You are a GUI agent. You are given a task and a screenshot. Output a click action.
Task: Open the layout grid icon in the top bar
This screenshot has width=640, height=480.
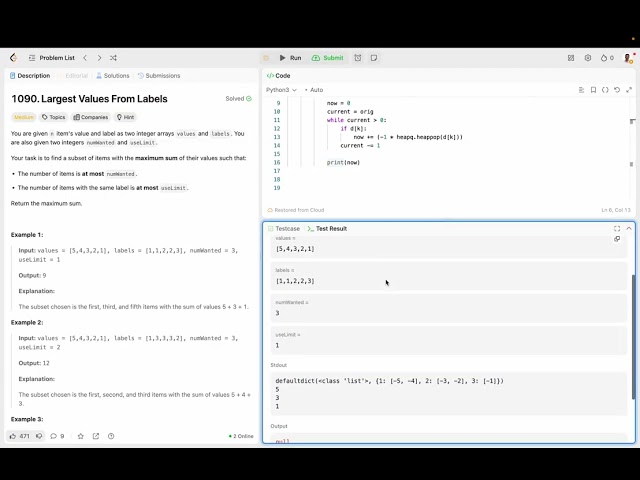(571, 58)
